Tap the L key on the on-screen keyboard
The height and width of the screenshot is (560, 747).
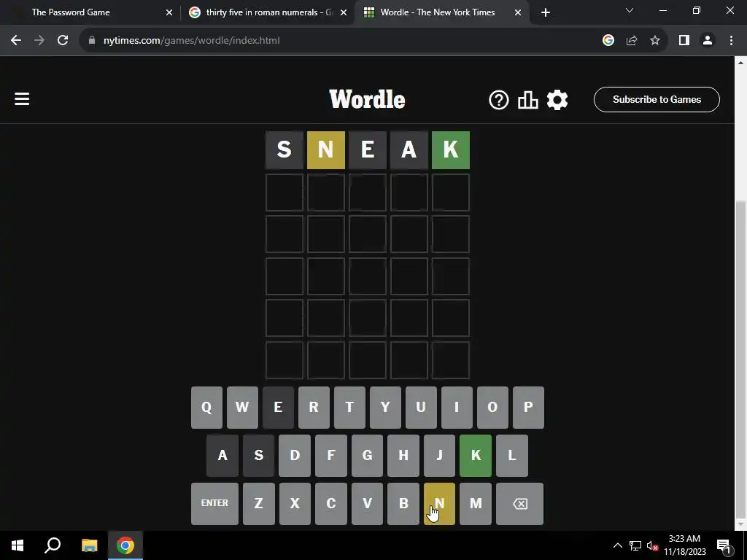(512, 456)
